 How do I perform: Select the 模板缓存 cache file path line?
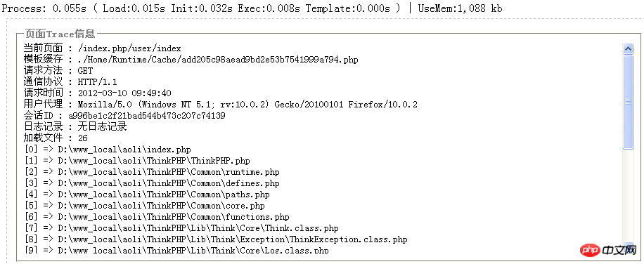tap(191, 60)
